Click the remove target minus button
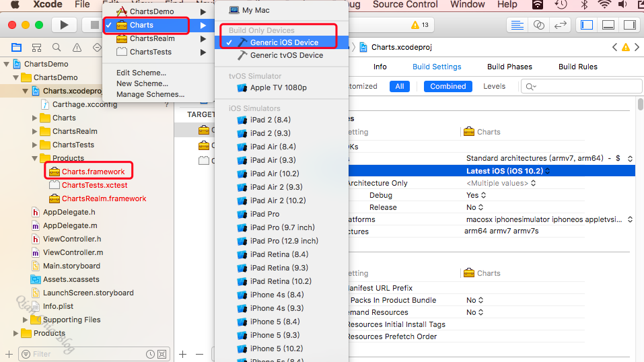Image resolution: width=644 pixels, height=362 pixels. pyautogui.click(x=200, y=354)
